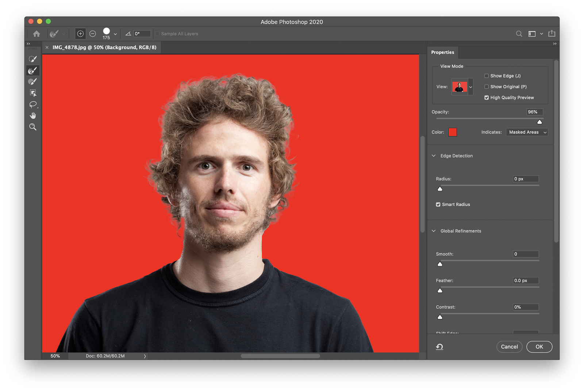This screenshot has width=584, height=392.
Task: Expand the left toolbar with double arrows
Action: pos(28,44)
